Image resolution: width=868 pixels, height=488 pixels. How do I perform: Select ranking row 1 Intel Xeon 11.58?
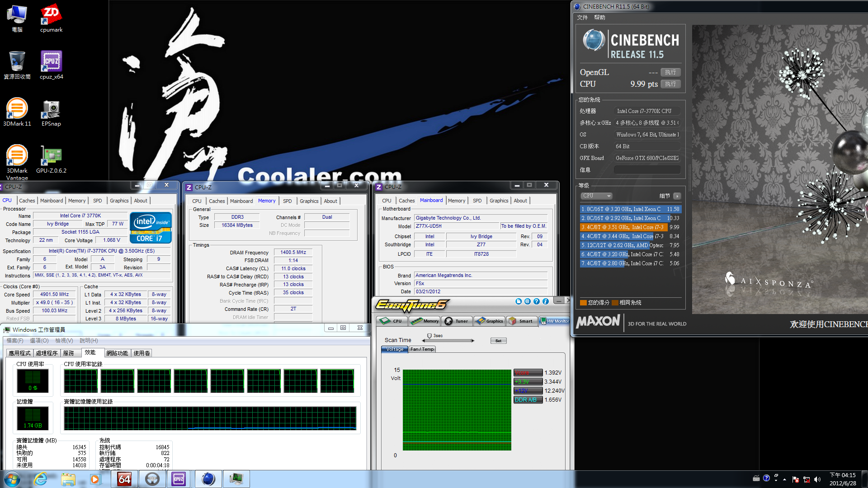click(x=631, y=209)
